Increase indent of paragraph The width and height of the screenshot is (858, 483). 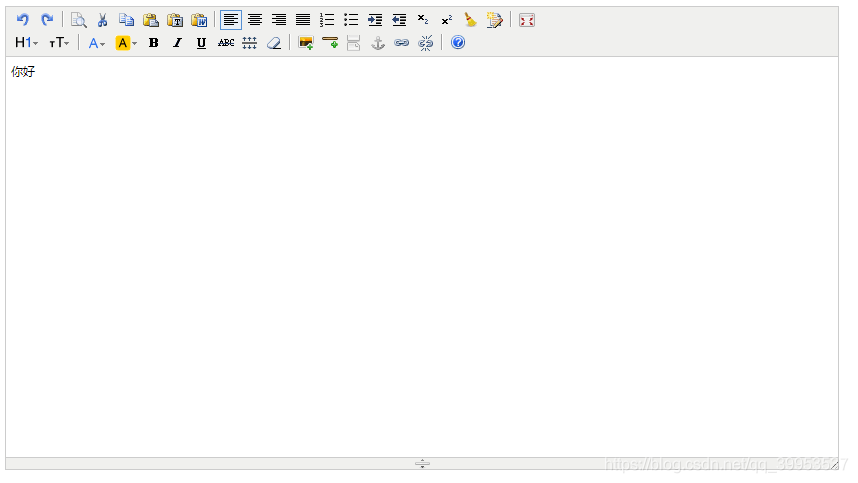[x=375, y=20]
